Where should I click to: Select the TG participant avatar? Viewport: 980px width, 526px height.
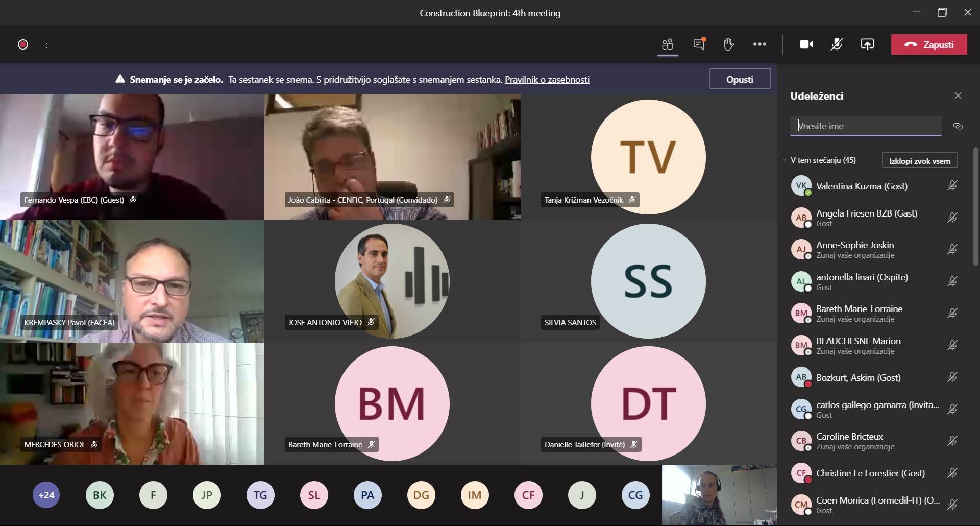point(260,495)
